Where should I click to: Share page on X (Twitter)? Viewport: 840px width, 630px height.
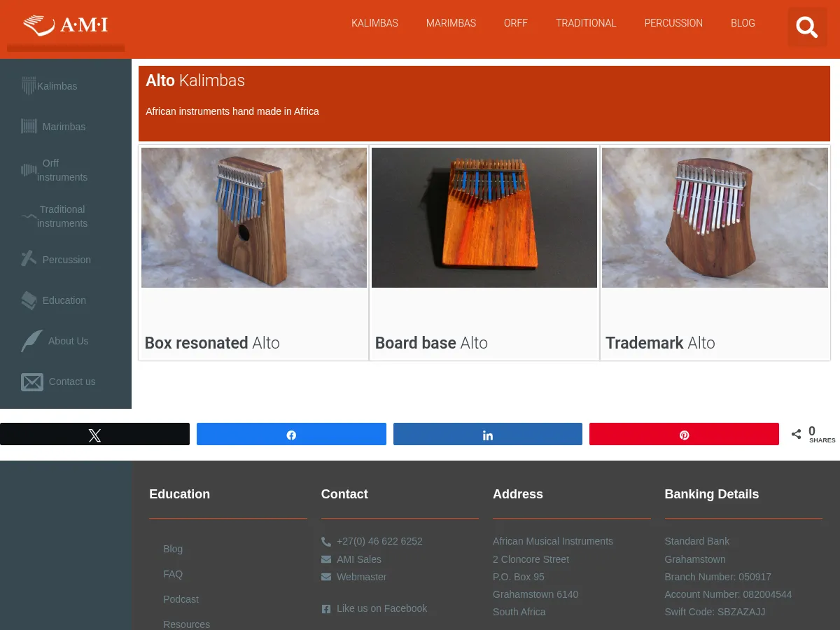pos(94,435)
